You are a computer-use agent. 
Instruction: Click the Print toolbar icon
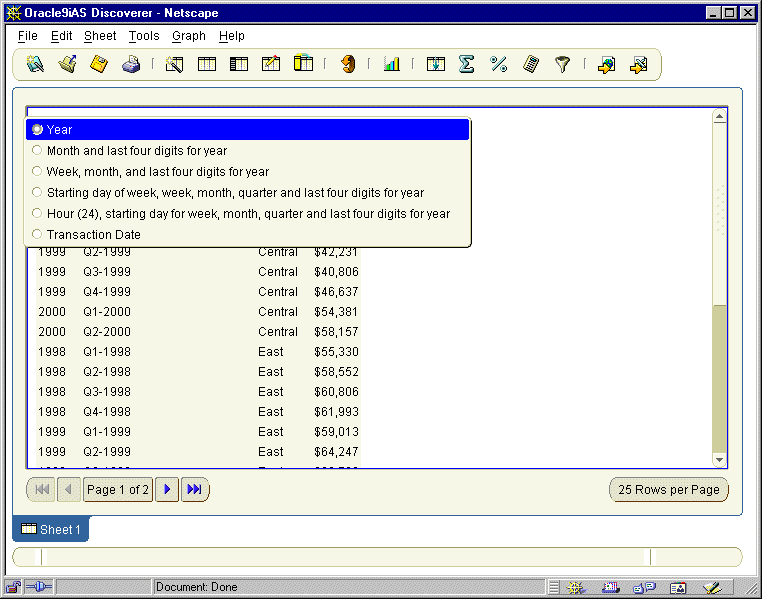click(131, 64)
